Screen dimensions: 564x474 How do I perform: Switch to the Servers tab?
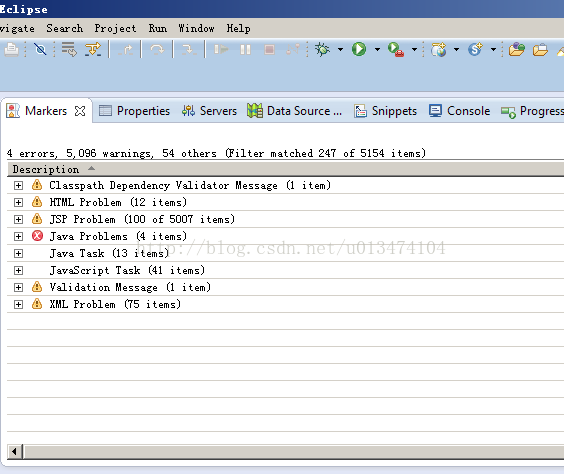pos(209,111)
